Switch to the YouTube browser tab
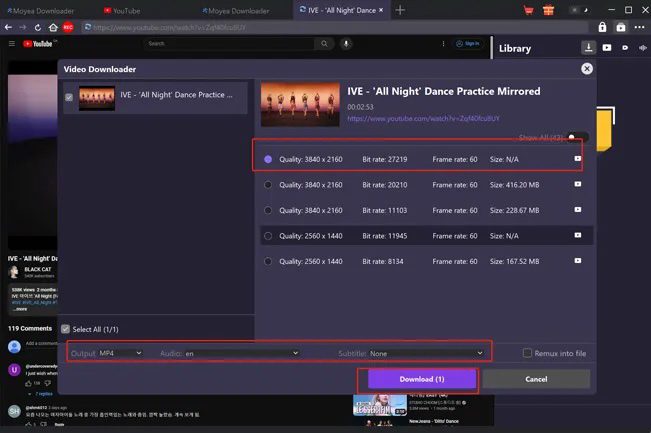 tap(127, 10)
